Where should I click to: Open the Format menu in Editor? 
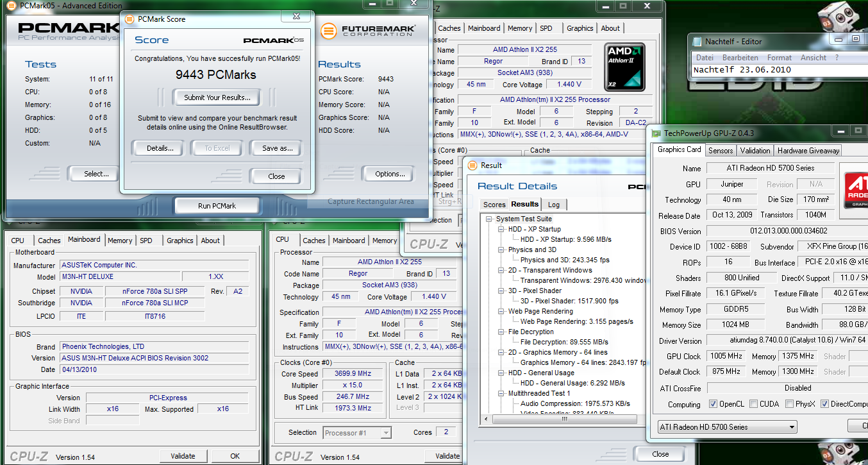click(780, 57)
